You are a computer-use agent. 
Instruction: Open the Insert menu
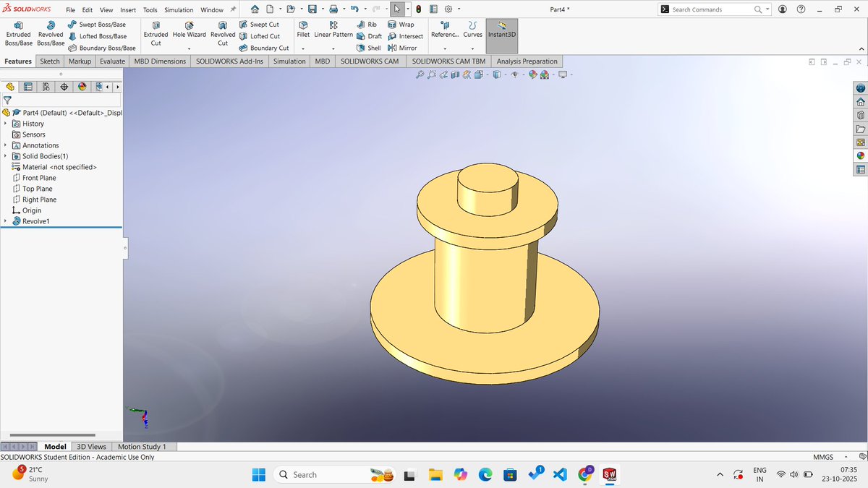point(128,10)
